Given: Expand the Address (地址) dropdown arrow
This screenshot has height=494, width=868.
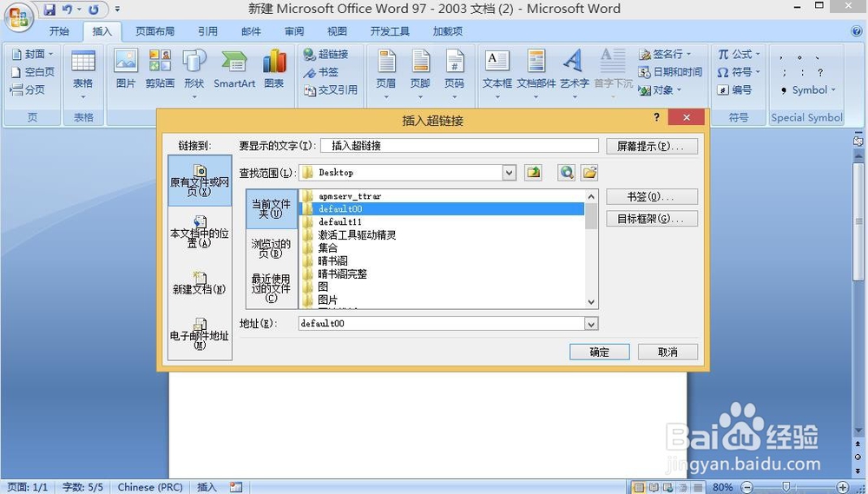Looking at the screenshot, I should point(591,324).
